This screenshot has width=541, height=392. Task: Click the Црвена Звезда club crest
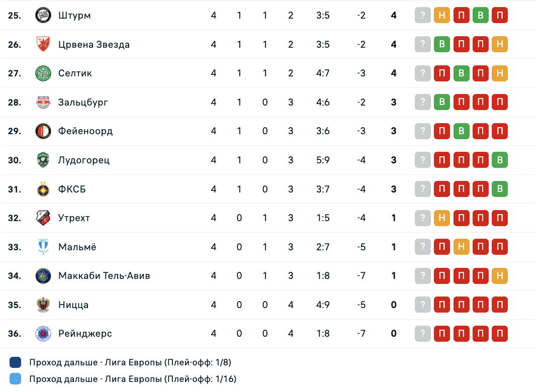pos(43,44)
